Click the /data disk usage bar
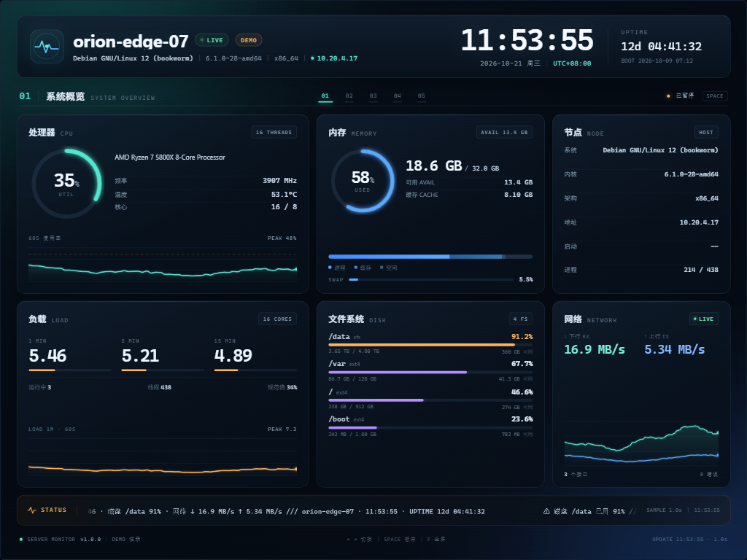Screen dimensions: 747x560 (x=430, y=345)
